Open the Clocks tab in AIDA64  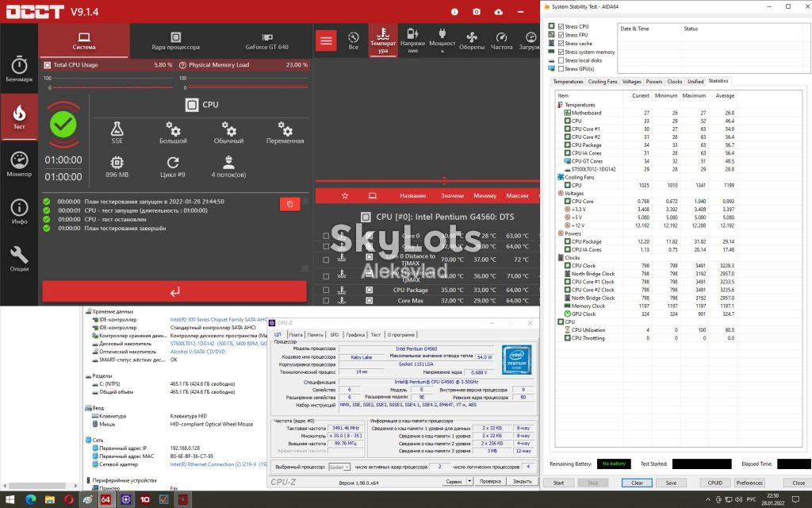point(674,82)
